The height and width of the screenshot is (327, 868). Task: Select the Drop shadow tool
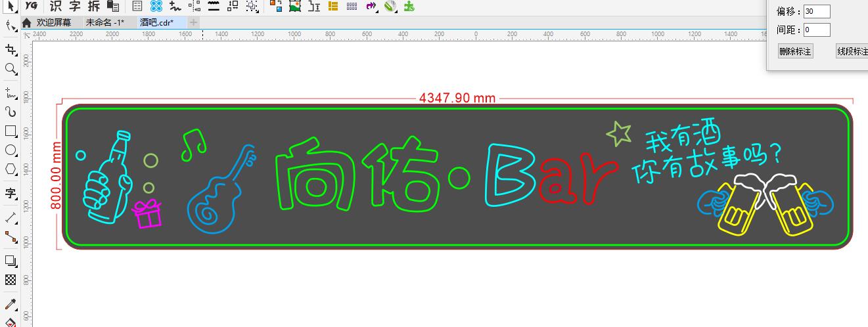[x=11, y=261]
